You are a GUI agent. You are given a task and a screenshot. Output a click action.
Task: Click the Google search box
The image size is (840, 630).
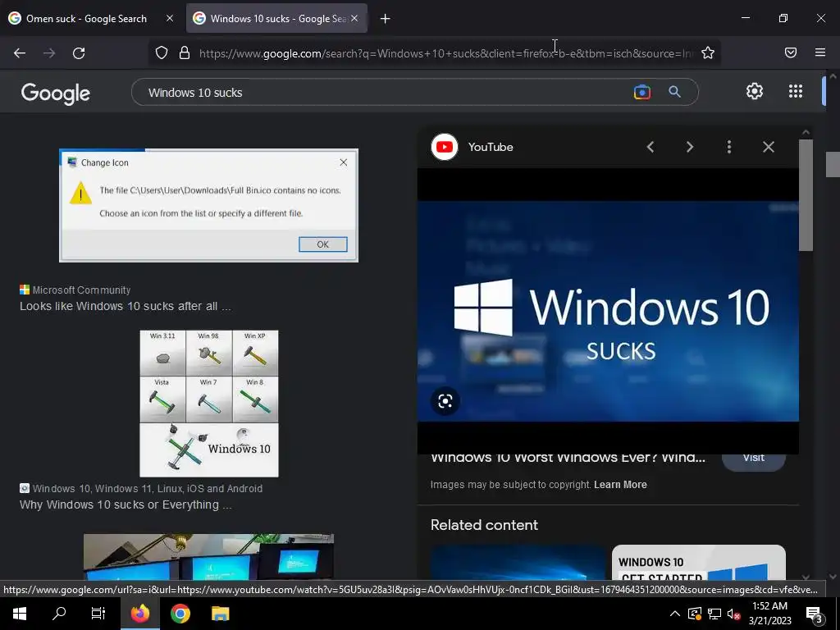386,92
